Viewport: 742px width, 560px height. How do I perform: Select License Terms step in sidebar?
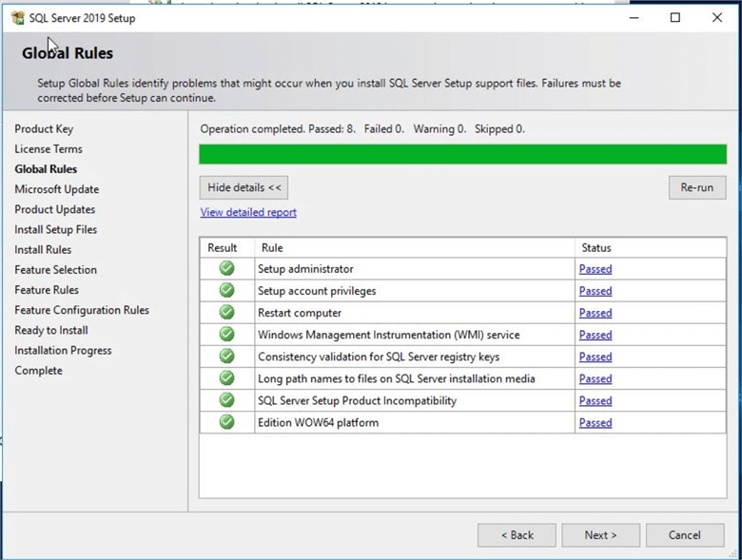tap(49, 149)
